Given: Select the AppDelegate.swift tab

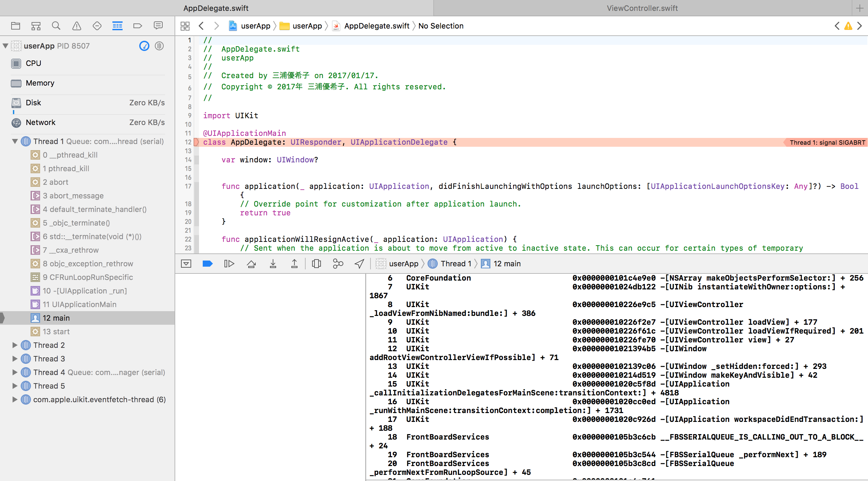Looking at the screenshot, I should 216,8.
